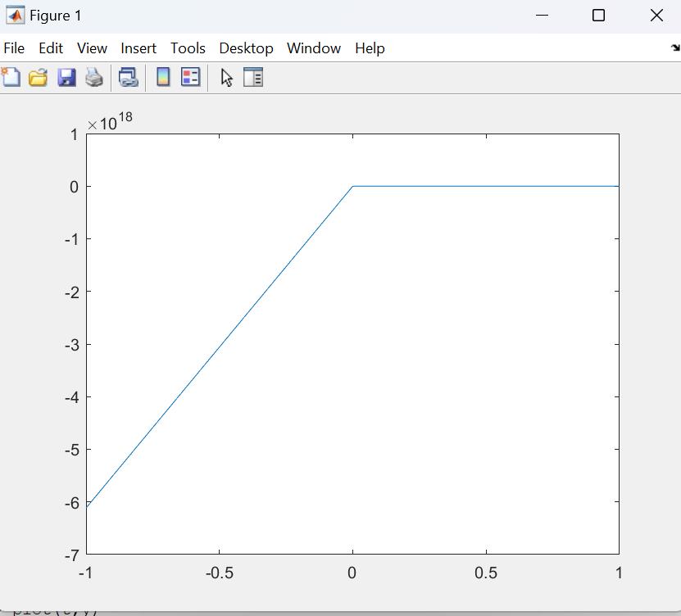Viewport: 681px width, 616px height.
Task: Expand the View menu
Action: [x=92, y=48]
